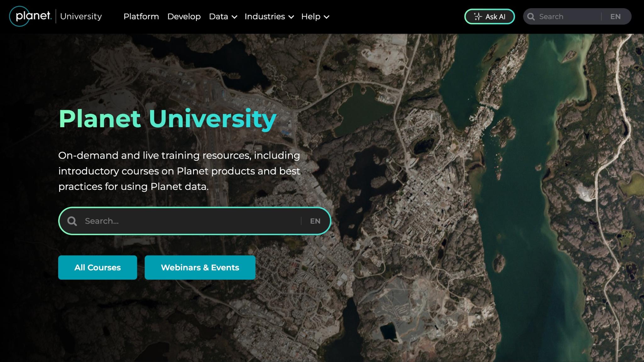Click the Planet logo in header
This screenshot has width=644, height=362.
point(30,16)
